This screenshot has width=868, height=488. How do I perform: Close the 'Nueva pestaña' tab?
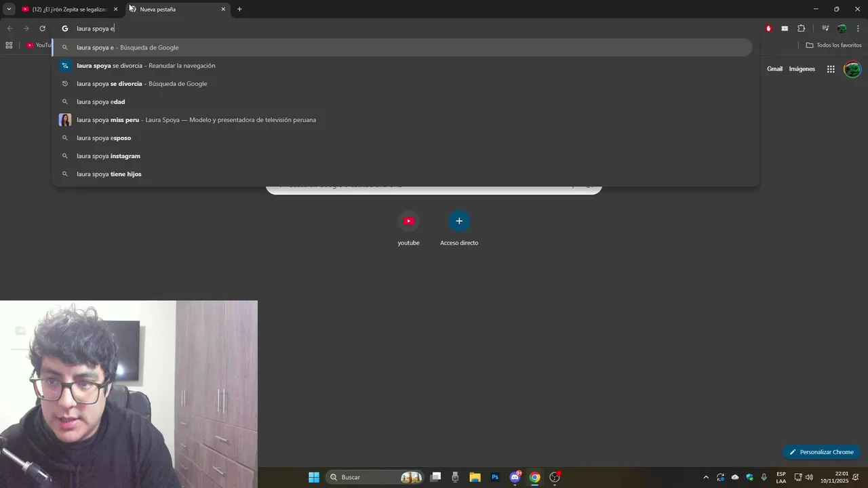click(x=223, y=9)
